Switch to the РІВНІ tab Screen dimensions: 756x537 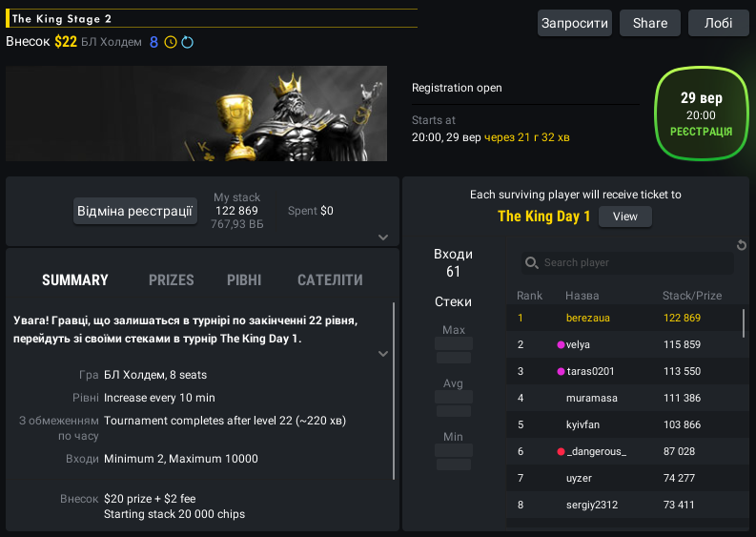(x=244, y=279)
